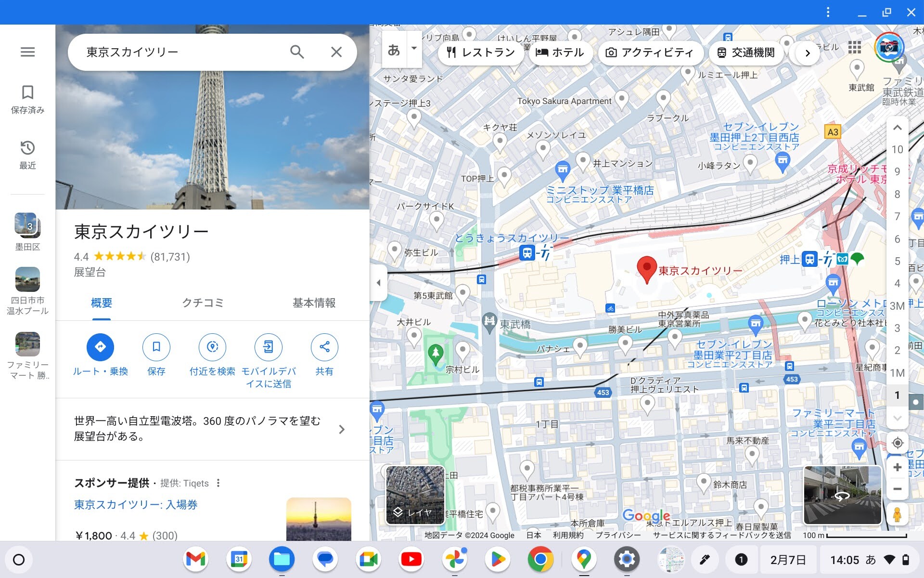The image size is (924, 578).
Task: Collapse the side panel with arrow
Action: tap(379, 283)
